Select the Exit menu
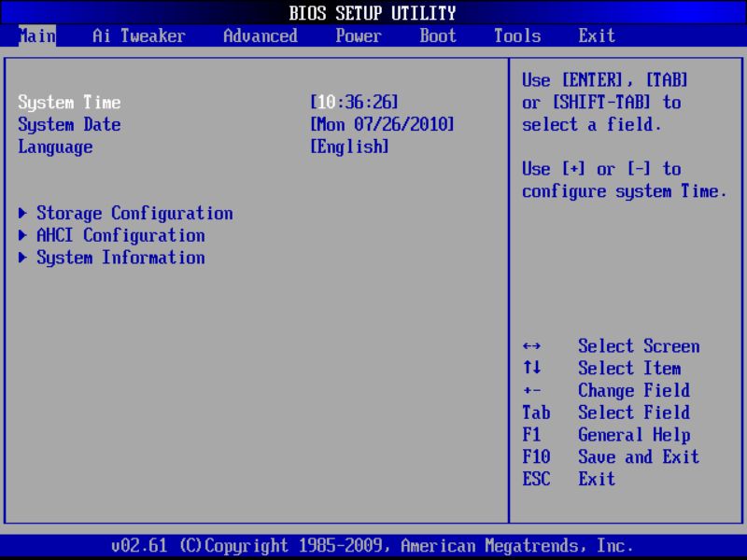 (x=596, y=35)
